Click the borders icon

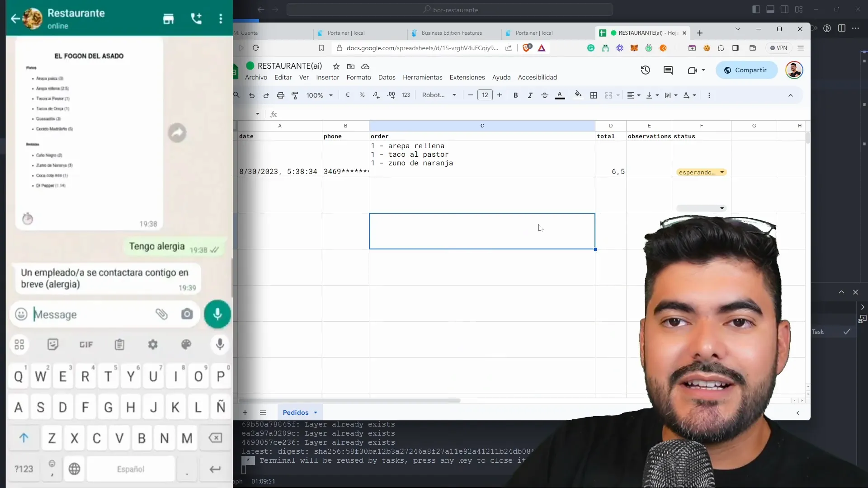[x=594, y=95]
